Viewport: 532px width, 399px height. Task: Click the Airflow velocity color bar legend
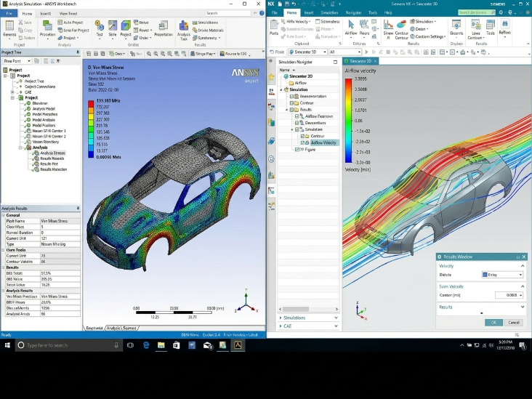click(x=348, y=121)
